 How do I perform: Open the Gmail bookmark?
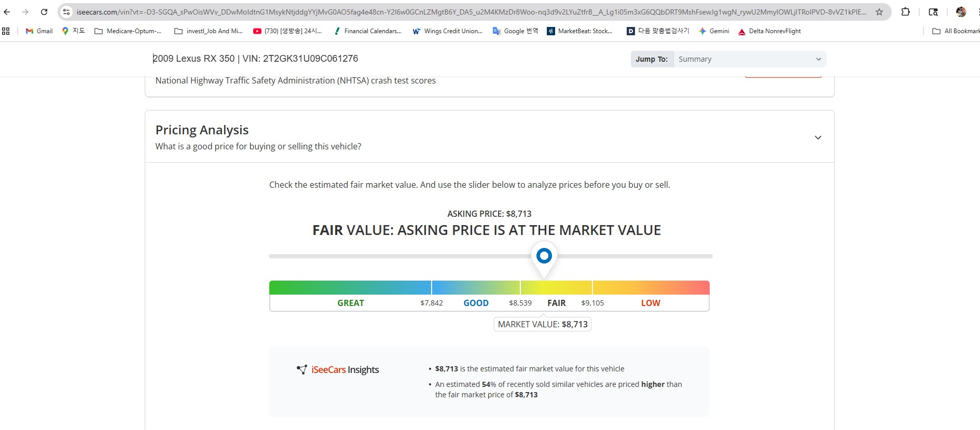tap(39, 31)
